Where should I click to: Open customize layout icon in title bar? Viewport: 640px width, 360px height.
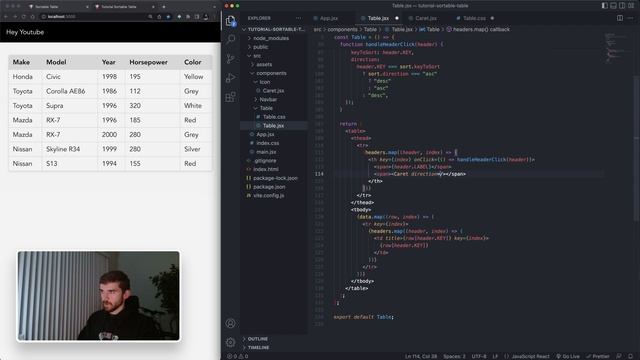pos(631,6)
